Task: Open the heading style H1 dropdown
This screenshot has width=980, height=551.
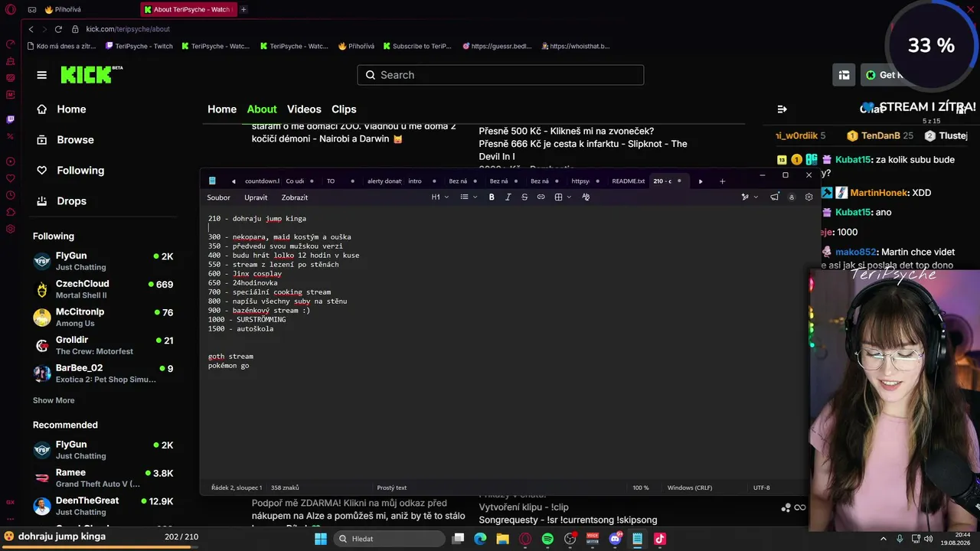Action: tap(439, 197)
